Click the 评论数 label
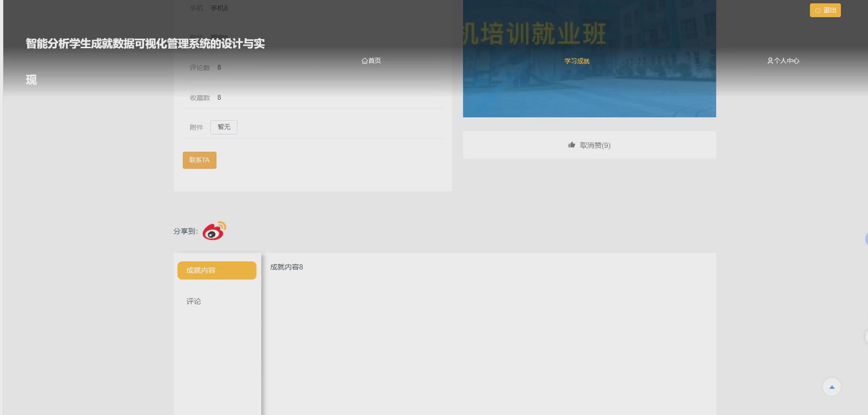This screenshot has width=868, height=415. tap(200, 68)
